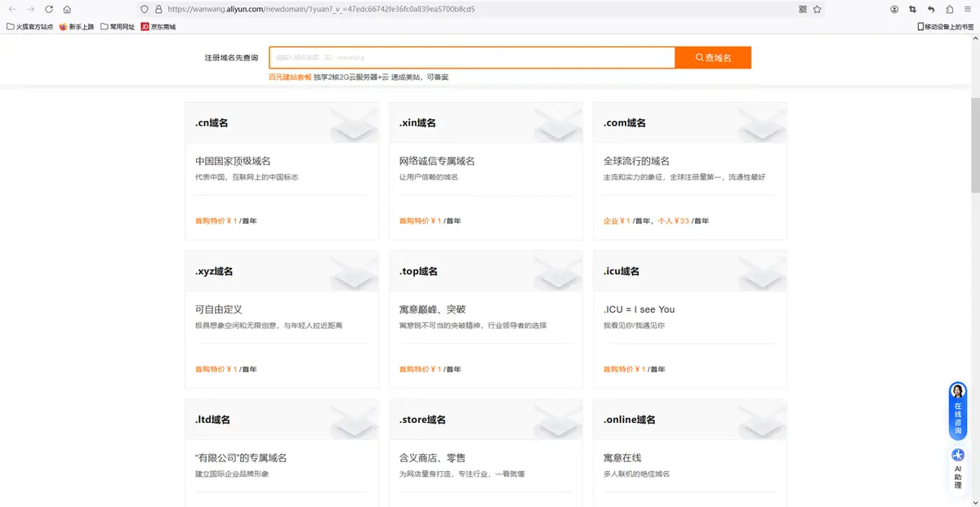
Task: Open the .cn域名 card heading
Action: point(212,123)
